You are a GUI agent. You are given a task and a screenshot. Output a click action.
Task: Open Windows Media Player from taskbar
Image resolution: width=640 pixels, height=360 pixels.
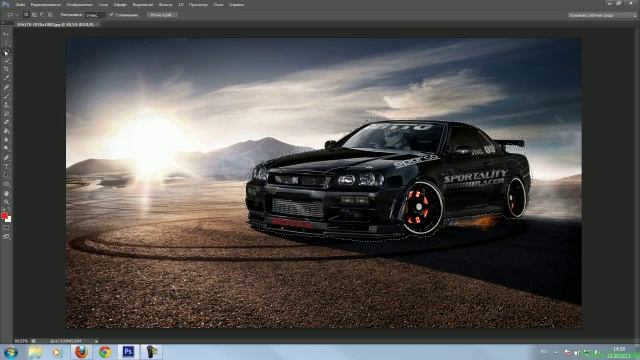[57, 352]
